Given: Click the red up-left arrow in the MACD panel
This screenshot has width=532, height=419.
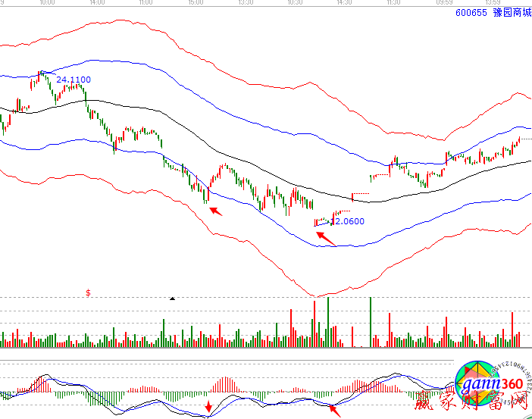Looking at the screenshot, I should pos(333,411).
